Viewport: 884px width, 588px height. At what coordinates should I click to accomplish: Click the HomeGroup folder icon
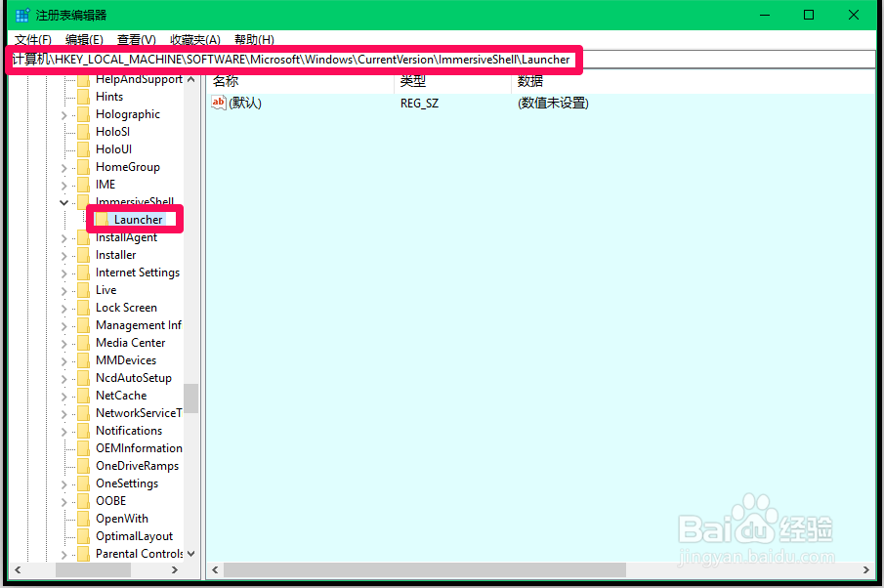tap(83, 167)
